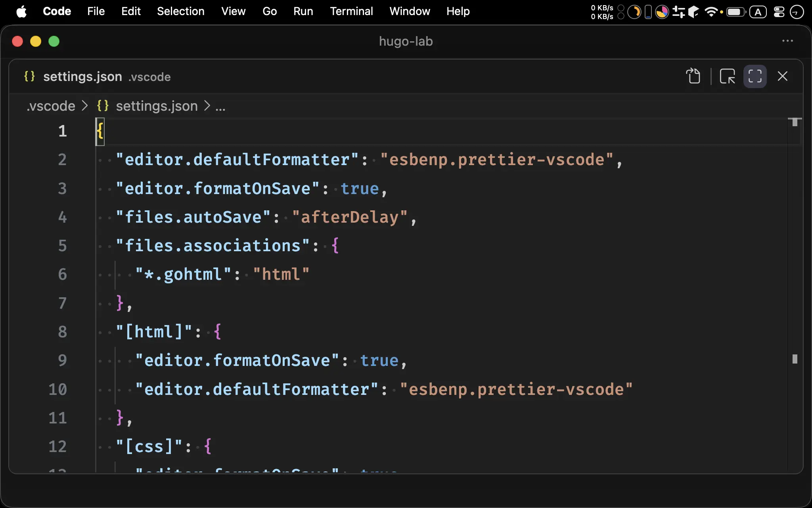Open the Help menu
The width and height of the screenshot is (812, 508).
pyautogui.click(x=458, y=11)
